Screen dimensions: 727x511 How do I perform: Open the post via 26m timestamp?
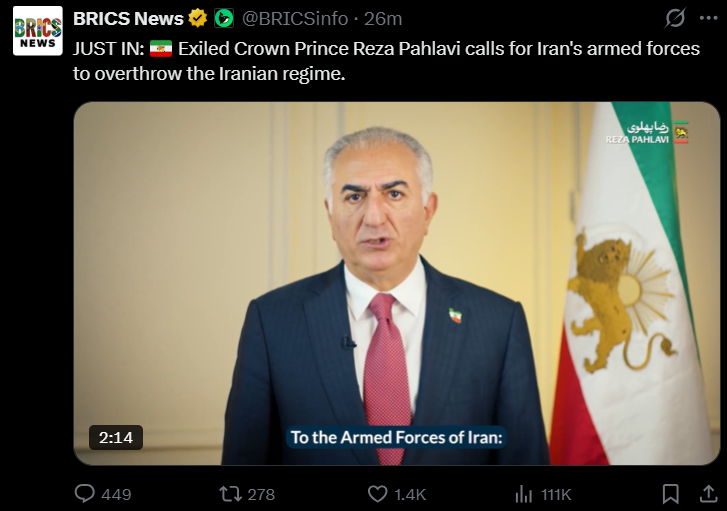coord(383,19)
